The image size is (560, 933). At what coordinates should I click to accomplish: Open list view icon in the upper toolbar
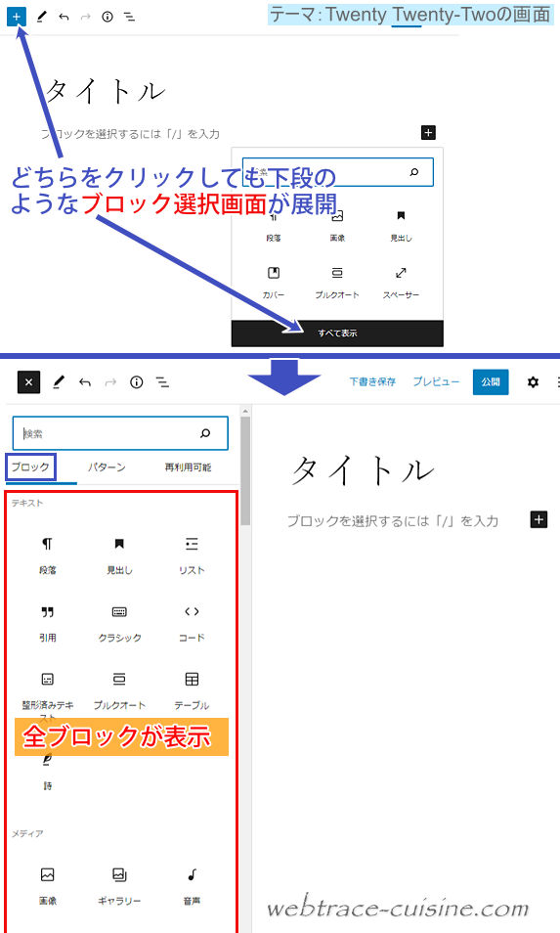[x=129, y=17]
